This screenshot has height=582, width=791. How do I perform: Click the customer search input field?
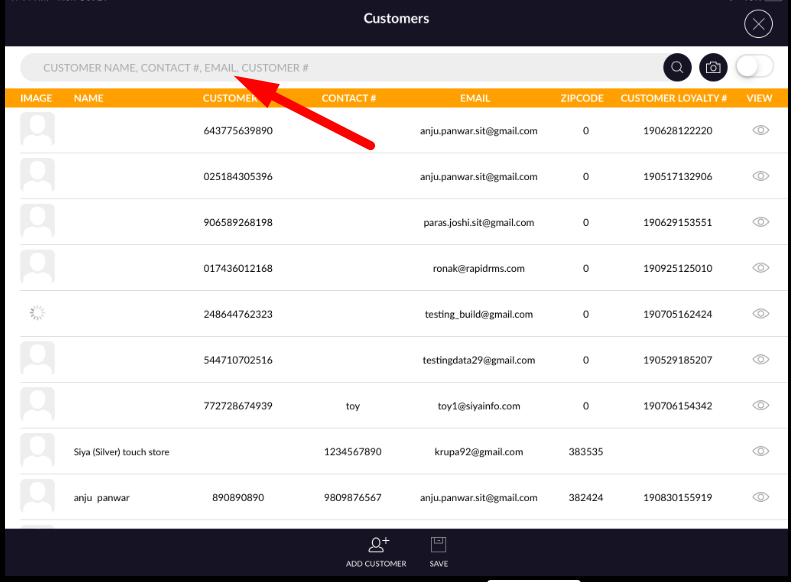pos(340,67)
